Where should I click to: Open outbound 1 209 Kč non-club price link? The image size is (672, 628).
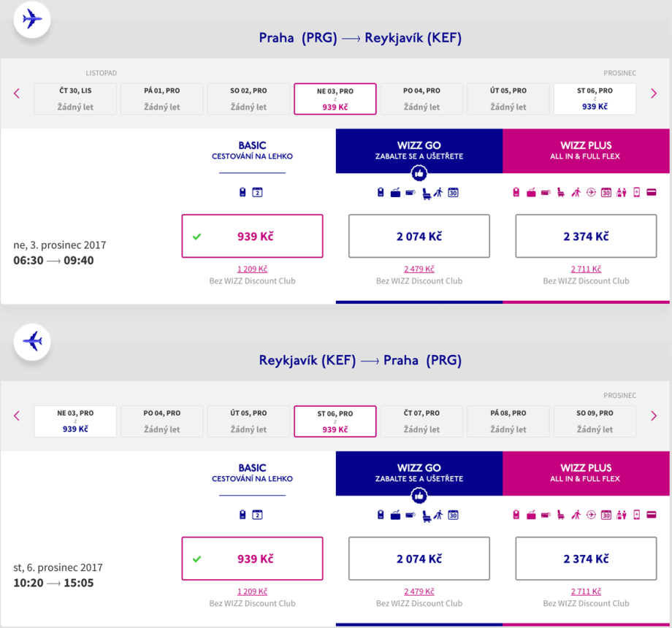coord(252,269)
